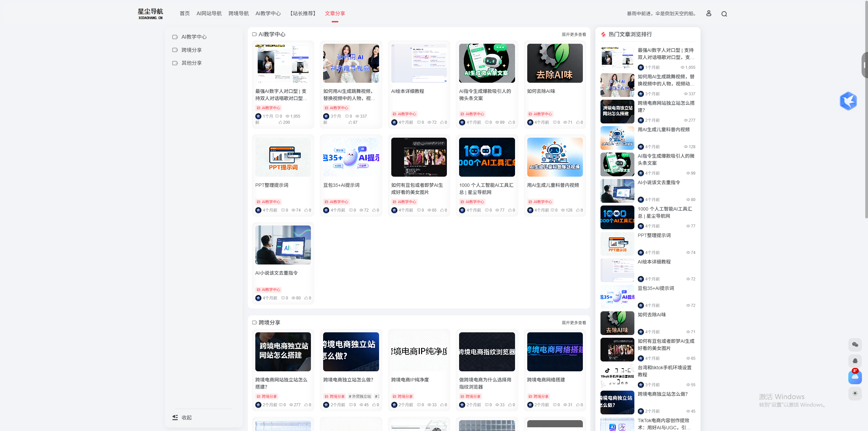The height and width of the screenshot is (431, 868).
Task: Open the user account icon in the header
Action: (x=709, y=13)
